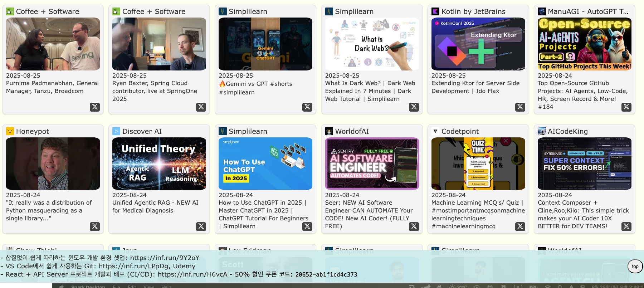Close the Gemini vs GPT shorts card
This screenshot has height=288, width=644.
(x=307, y=107)
